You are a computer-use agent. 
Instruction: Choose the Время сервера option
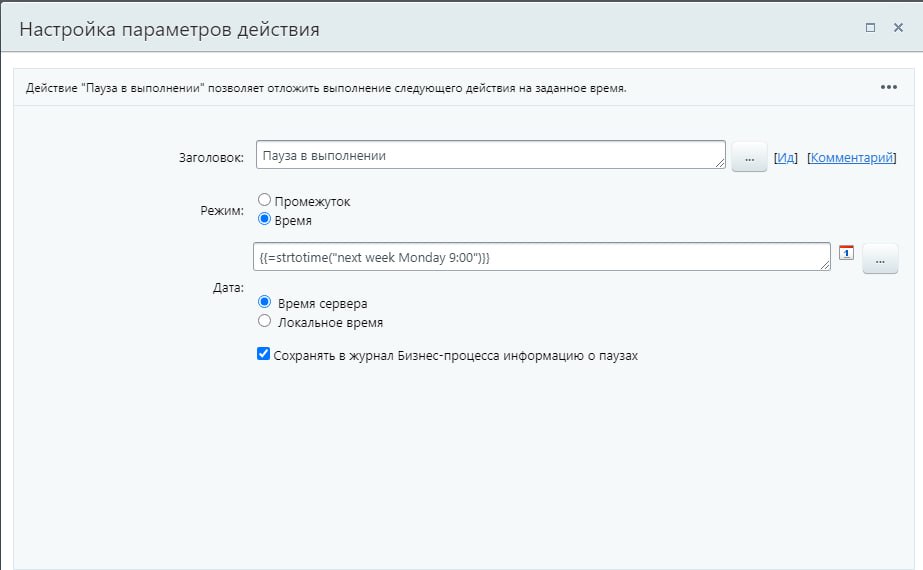click(x=265, y=302)
